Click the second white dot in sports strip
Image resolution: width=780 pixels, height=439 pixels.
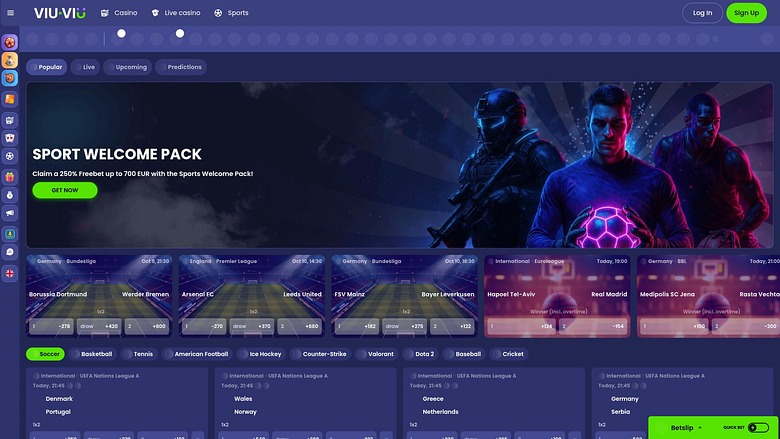click(x=180, y=33)
